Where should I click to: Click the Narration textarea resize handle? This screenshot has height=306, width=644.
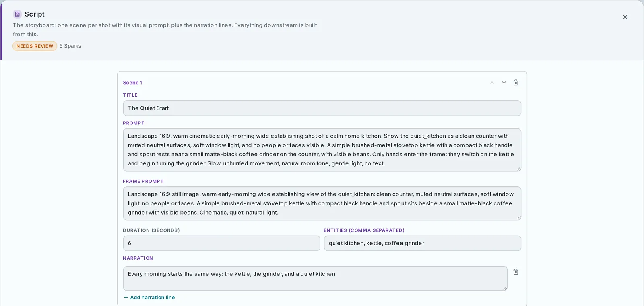click(505, 288)
